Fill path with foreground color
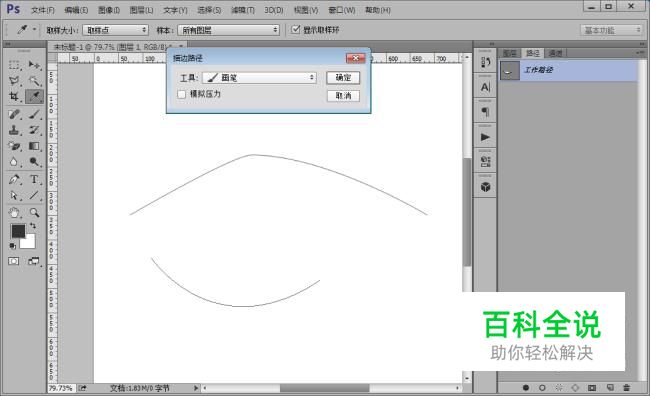 pyautogui.click(x=526, y=388)
